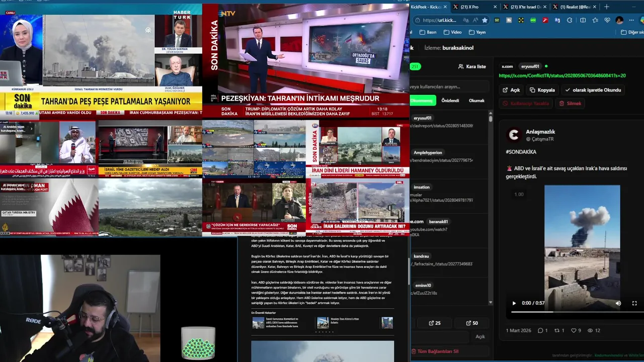Open the Basın bookmarks folder
The width and height of the screenshot is (644, 362).
click(428, 32)
